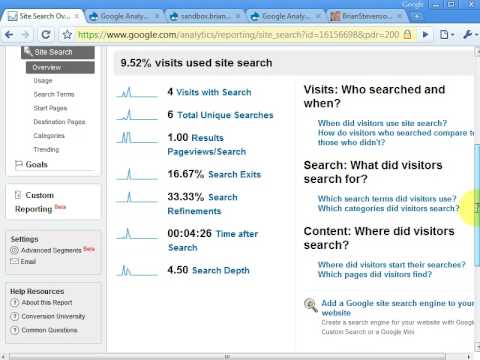This screenshot has width=480, height=360.
Task: Click the Google site search engine magnifier icon
Action: tap(310, 304)
